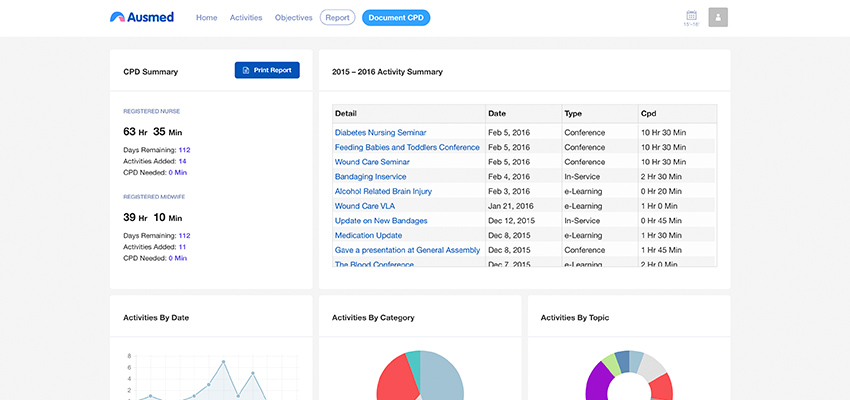
Task: Click the highest peak point on date chart
Action: [223, 362]
